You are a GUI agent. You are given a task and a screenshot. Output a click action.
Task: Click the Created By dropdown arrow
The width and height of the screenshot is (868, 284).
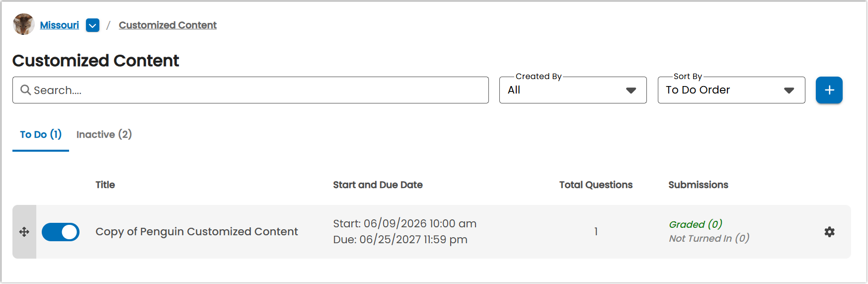[631, 91]
